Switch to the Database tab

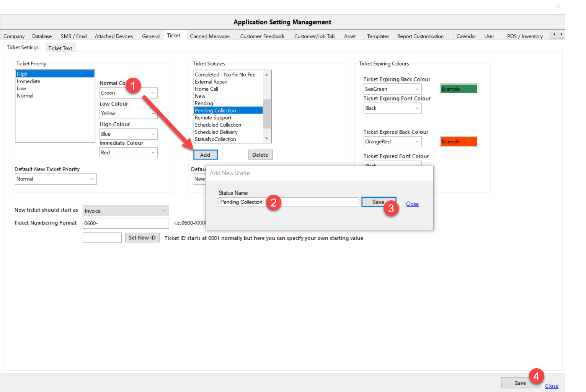[42, 36]
